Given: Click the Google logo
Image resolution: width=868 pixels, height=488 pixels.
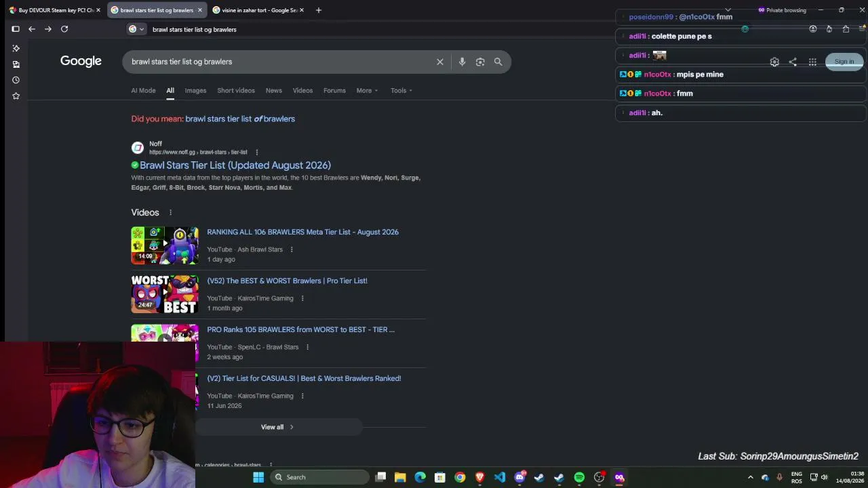Looking at the screenshot, I should (x=81, y=61).
